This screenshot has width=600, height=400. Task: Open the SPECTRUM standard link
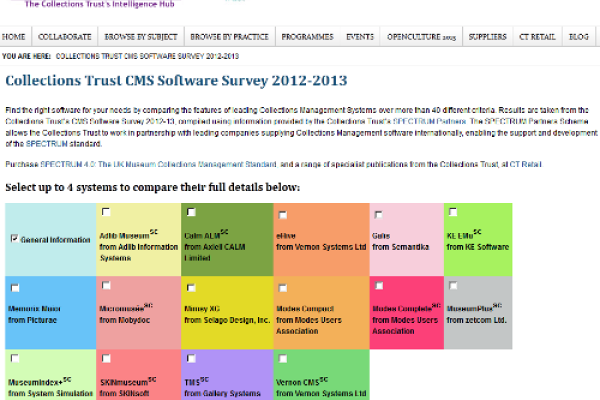click(47, 144)
